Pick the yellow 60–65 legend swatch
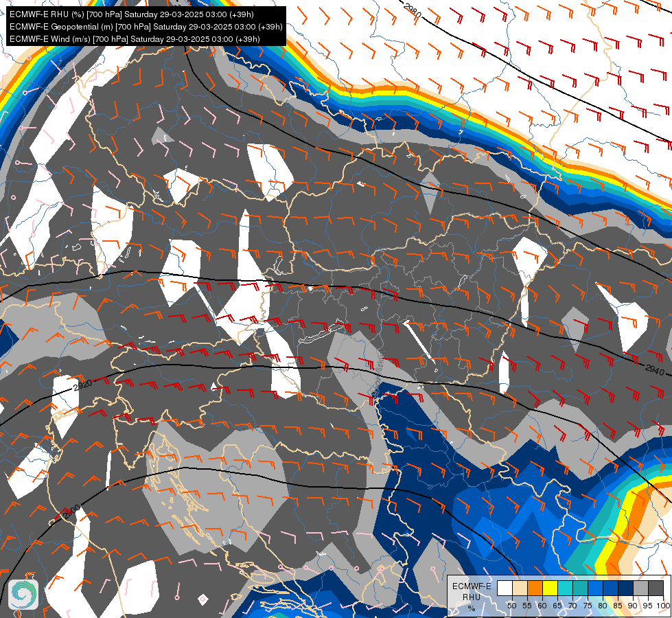This screenshot has width=672, height=618. coord(550,588)
